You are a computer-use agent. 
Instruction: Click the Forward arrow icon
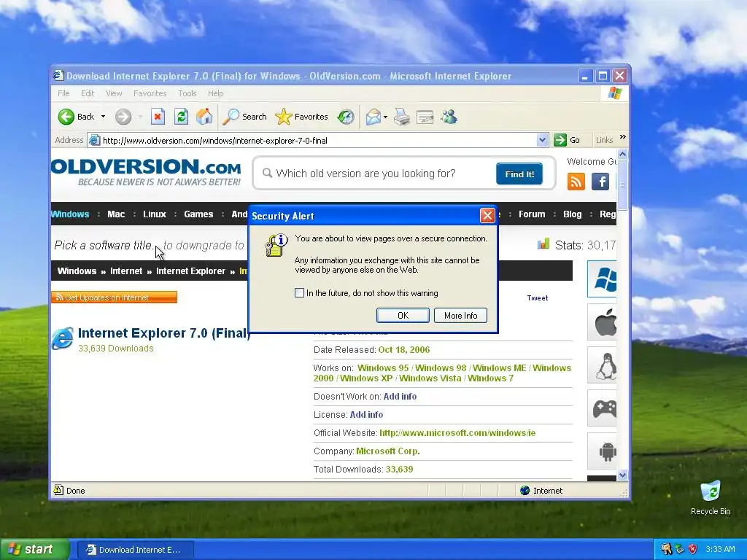123,117
